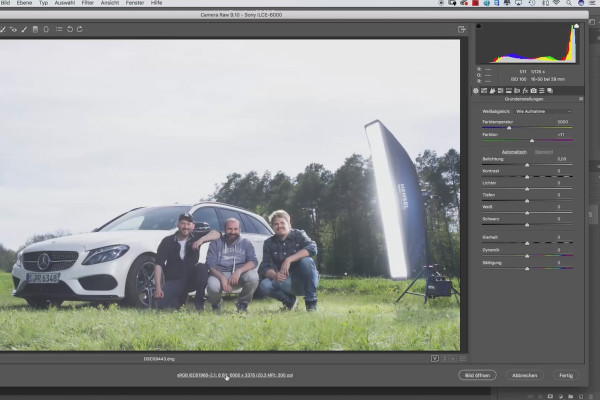Select the Radial Filter tool
Viewport: 600px width, 400px height.
(46, 29)
